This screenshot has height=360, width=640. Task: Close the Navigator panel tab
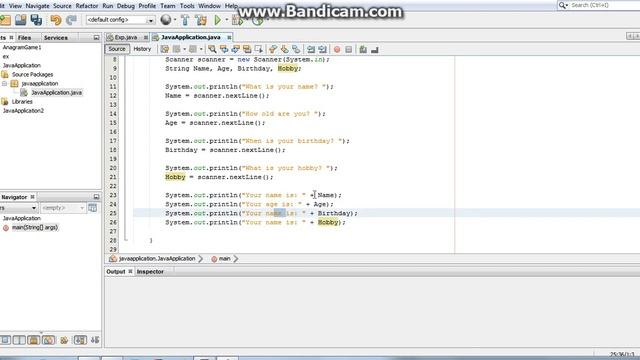(32, 197)
